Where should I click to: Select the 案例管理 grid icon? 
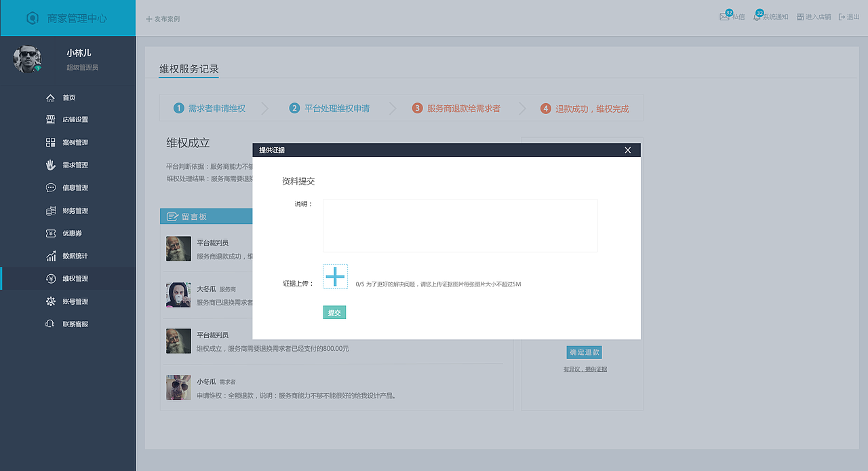pyautogui.click(x=50, y=143)
